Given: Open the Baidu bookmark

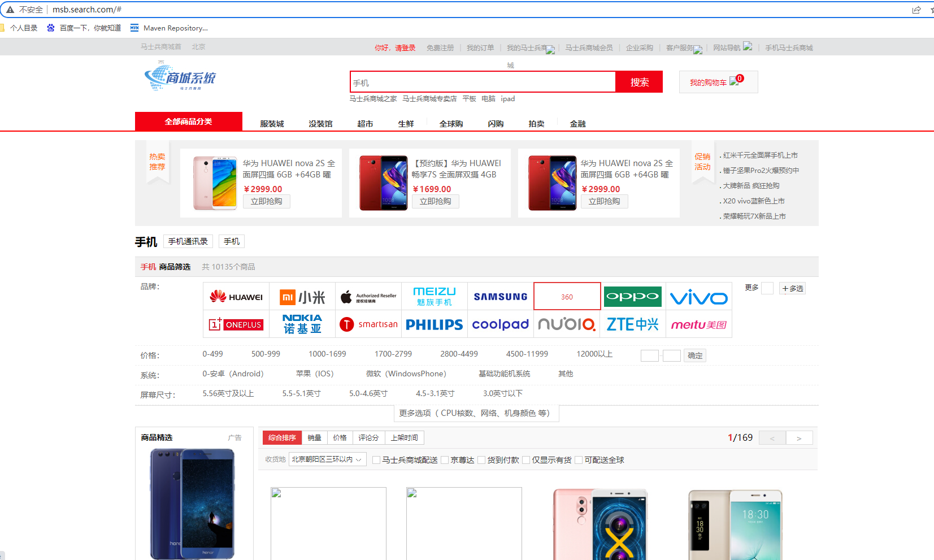Looking at the screenshot, I should (84, 28).
